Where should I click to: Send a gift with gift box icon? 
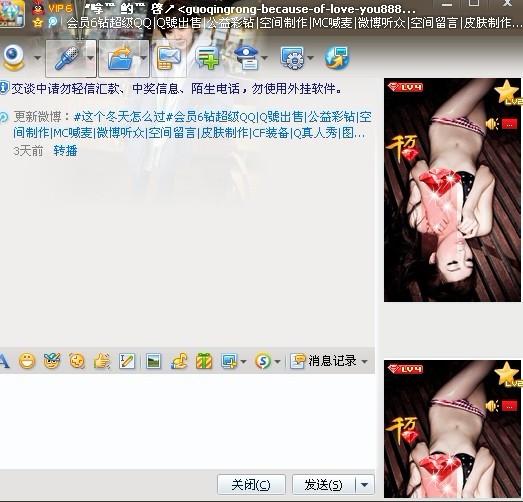pyautogui.click(x=204, y=361)
